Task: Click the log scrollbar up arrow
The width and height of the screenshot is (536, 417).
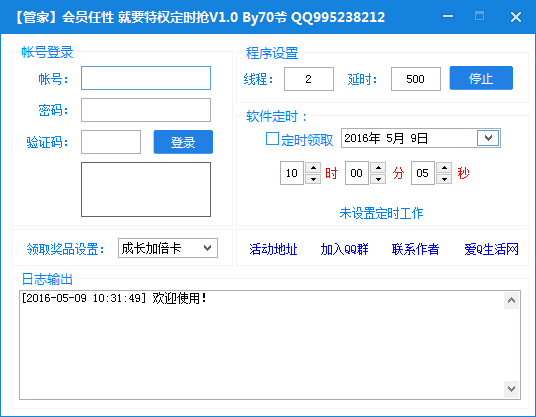Action: 511,300
